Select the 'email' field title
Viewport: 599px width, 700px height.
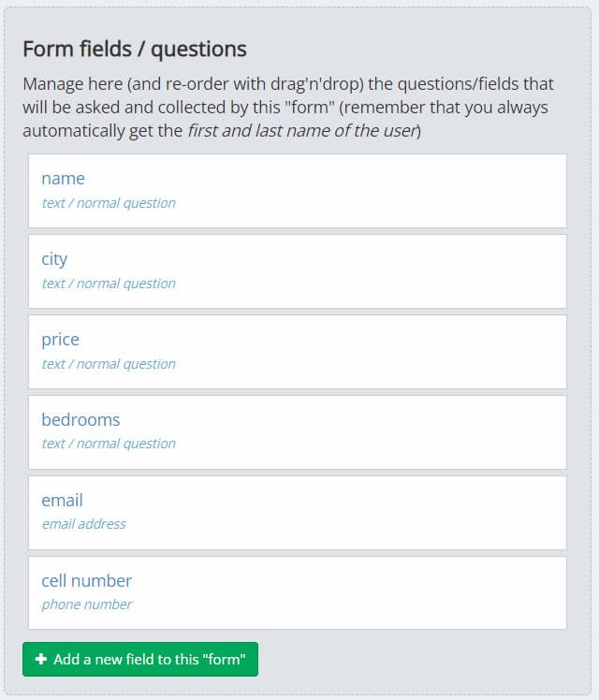pyautogui.click(x=62, y=501)
